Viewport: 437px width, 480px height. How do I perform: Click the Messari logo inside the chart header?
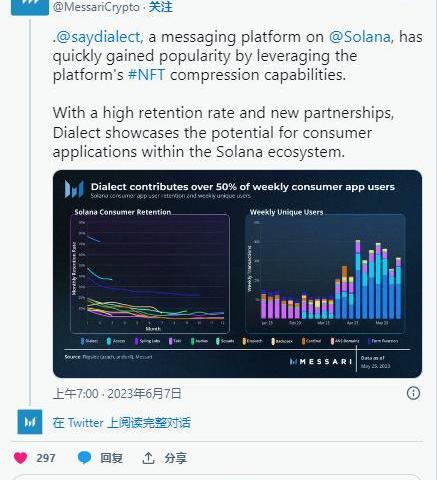pos(74,189)
